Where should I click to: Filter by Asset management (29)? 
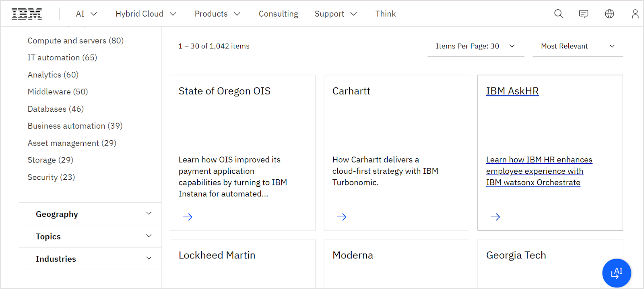pyautogui.click(x=72, y=143)
